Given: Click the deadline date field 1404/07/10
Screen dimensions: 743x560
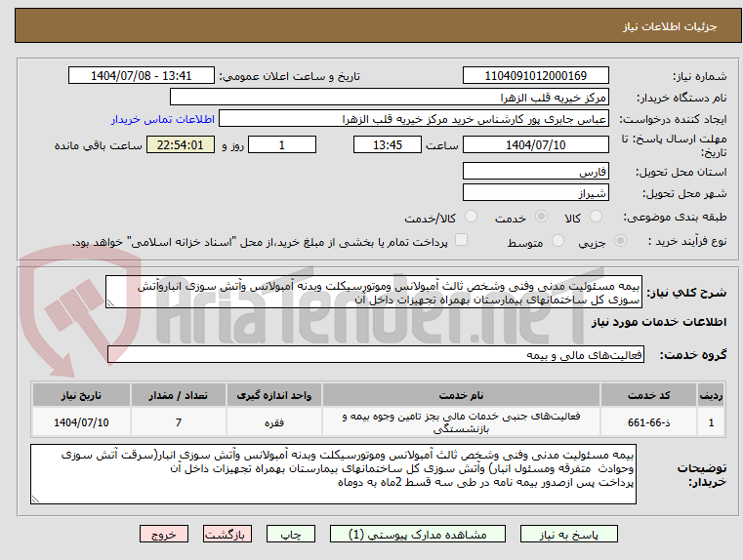Looking at the screenshot, I should pos(535,144).
